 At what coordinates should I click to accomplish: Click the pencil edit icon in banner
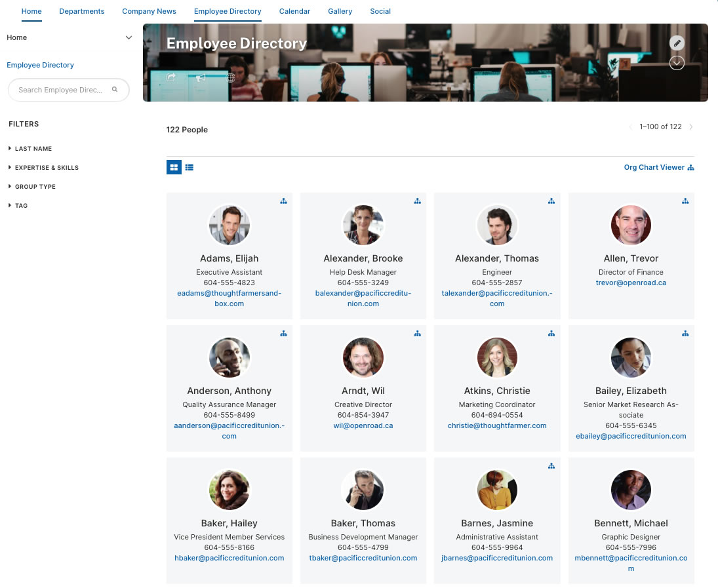(677, 43)
